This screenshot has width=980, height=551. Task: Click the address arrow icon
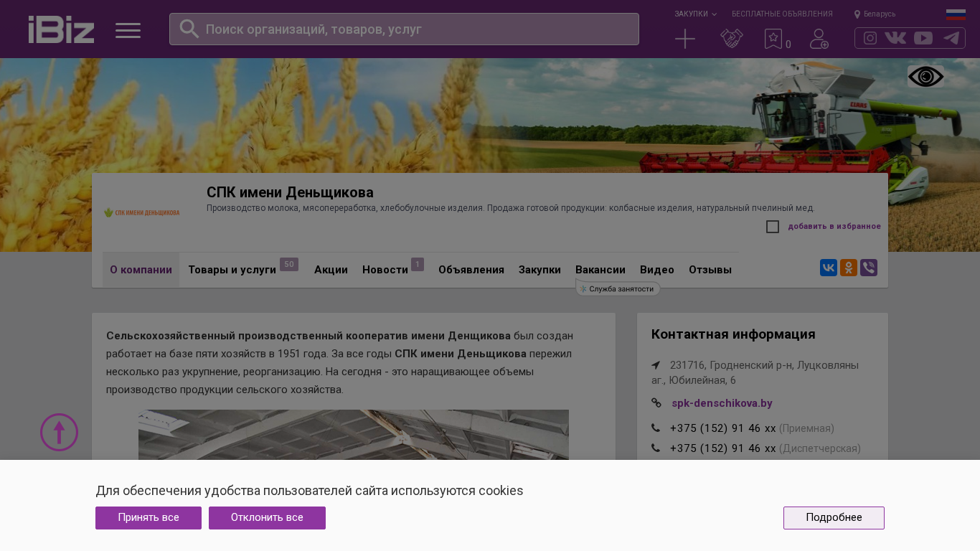[x=656, y=365]
